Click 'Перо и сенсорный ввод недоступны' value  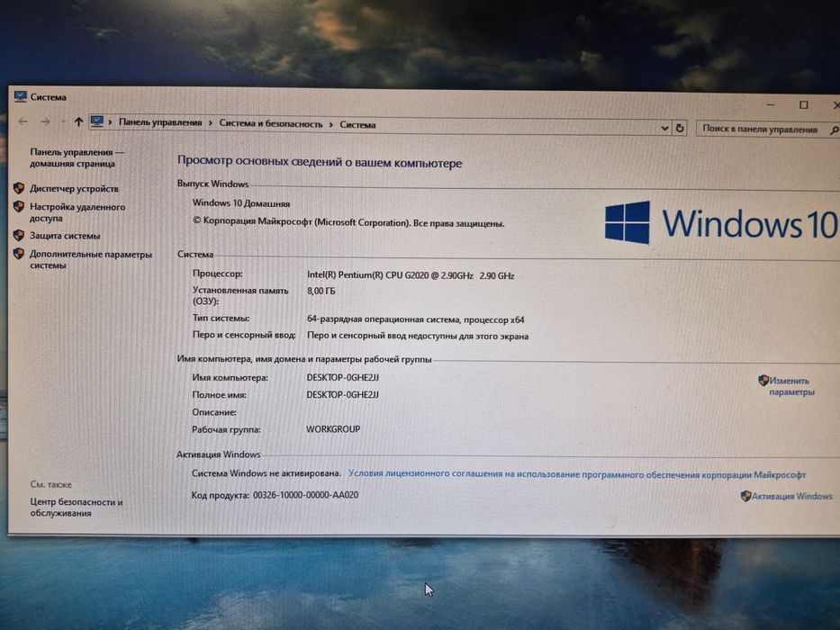tap(418, 336)
